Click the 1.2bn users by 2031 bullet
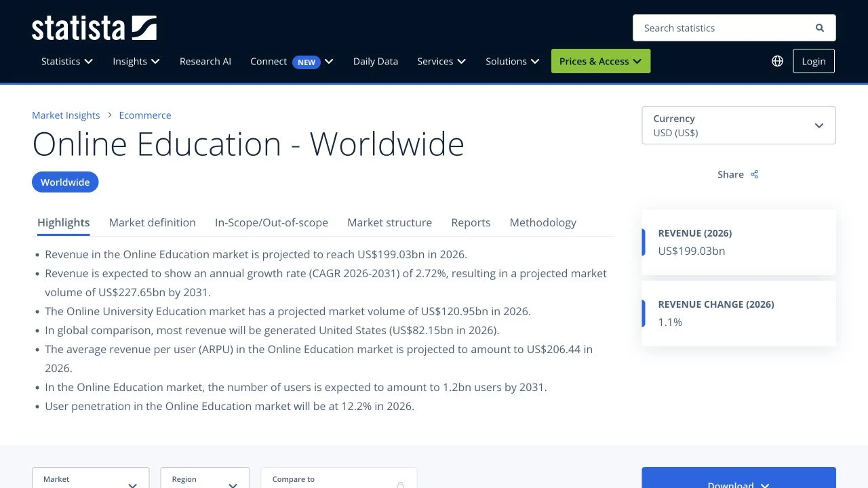Image resolution: width=868 pixels, height=488 pixels. coord(296,387)
